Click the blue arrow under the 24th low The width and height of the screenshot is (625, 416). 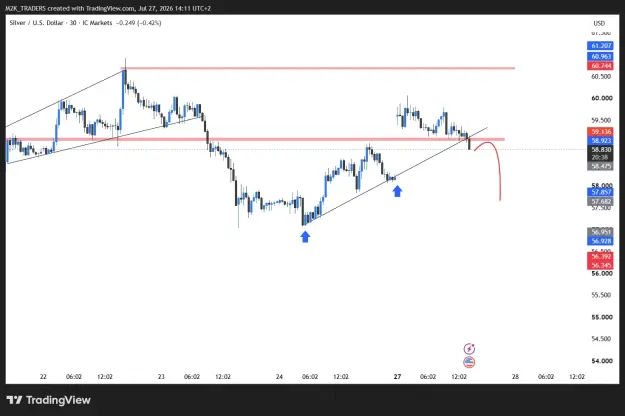tap(305, 237)
